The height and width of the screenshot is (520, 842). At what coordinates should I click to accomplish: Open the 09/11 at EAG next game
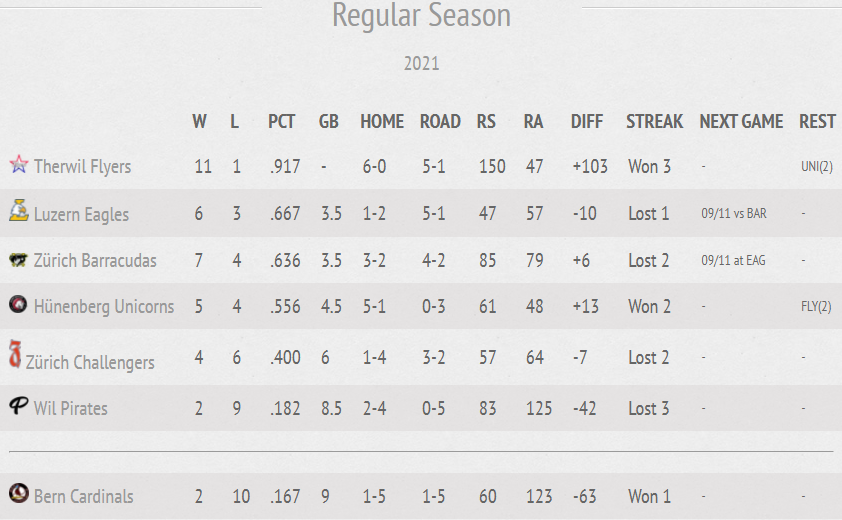(x=734, y=261)
